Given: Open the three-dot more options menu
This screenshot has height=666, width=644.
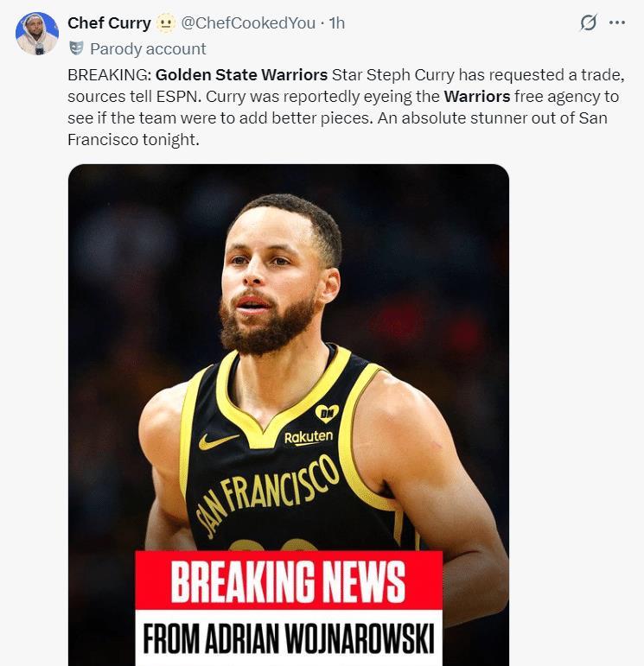Looking at the screenshot, I should click(617, 22).
